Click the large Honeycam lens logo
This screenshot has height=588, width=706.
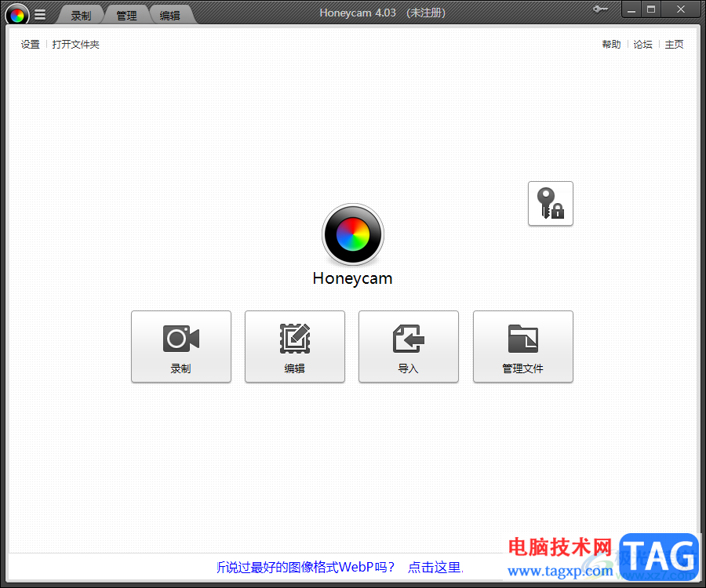(352, 234)
